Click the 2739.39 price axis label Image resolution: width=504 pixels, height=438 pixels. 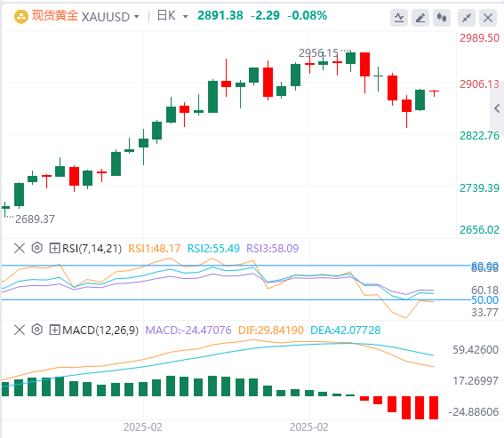tap(479, 188)
